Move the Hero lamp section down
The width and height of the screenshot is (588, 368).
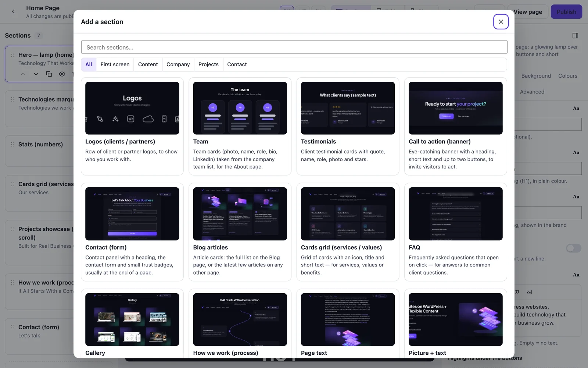point(36,74)
